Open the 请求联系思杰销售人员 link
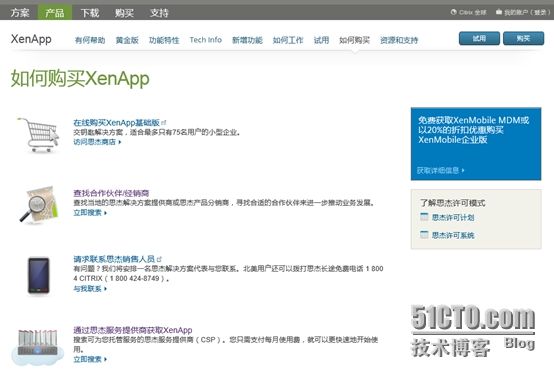The height and width of the screenshot is (376, 554). tap(114, 259)
